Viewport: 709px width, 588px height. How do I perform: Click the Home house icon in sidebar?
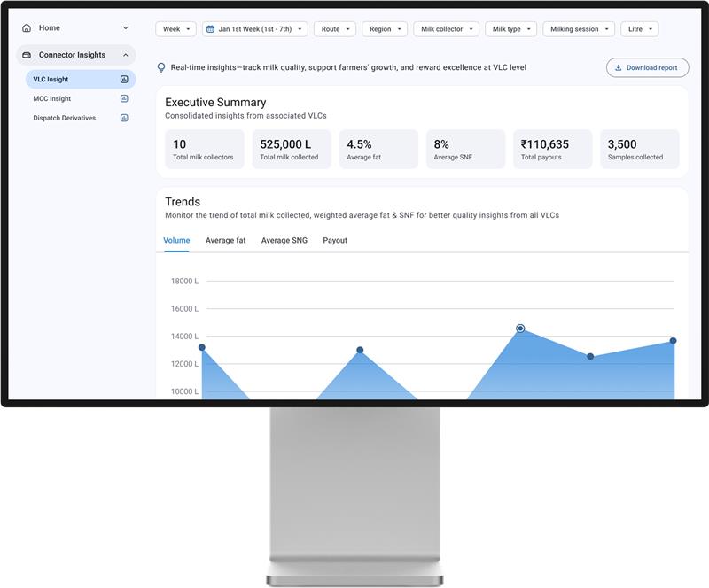(x=27, y=28)
